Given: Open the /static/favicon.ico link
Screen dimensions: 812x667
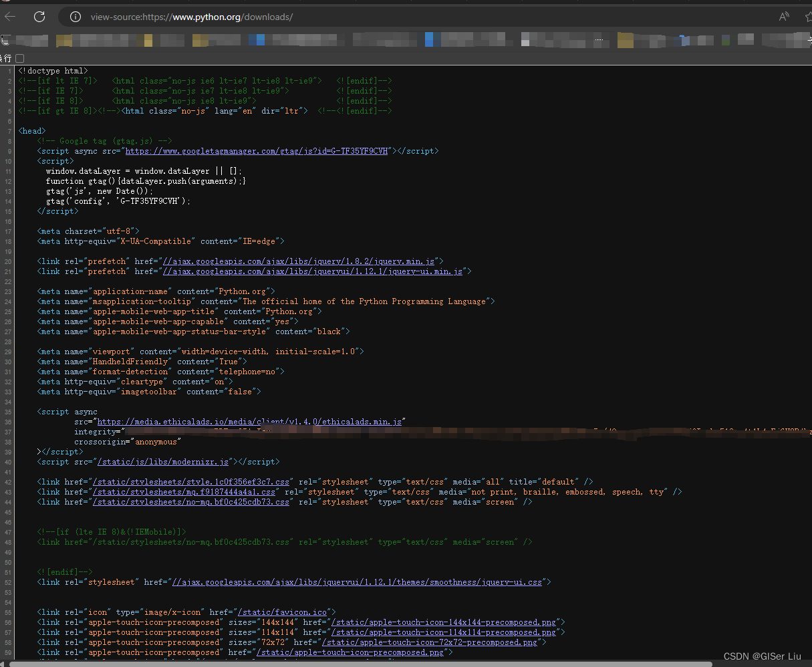Looking at the screenshot, I should pyautogui.click(x=282, y=612).
